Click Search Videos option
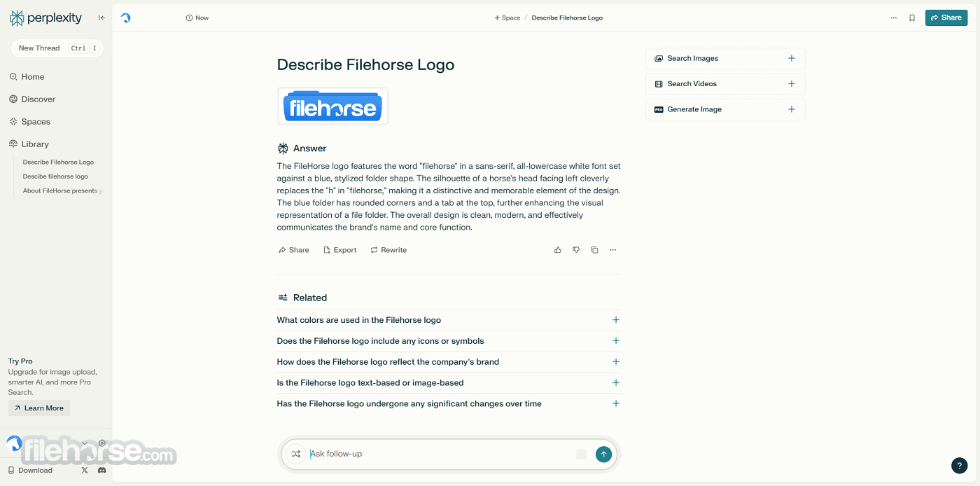This screenshot has height=486, width=980. click(725, 84)
